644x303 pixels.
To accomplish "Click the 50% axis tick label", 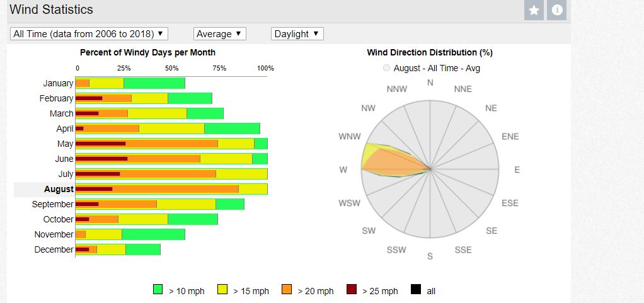I will click(171, 68).
